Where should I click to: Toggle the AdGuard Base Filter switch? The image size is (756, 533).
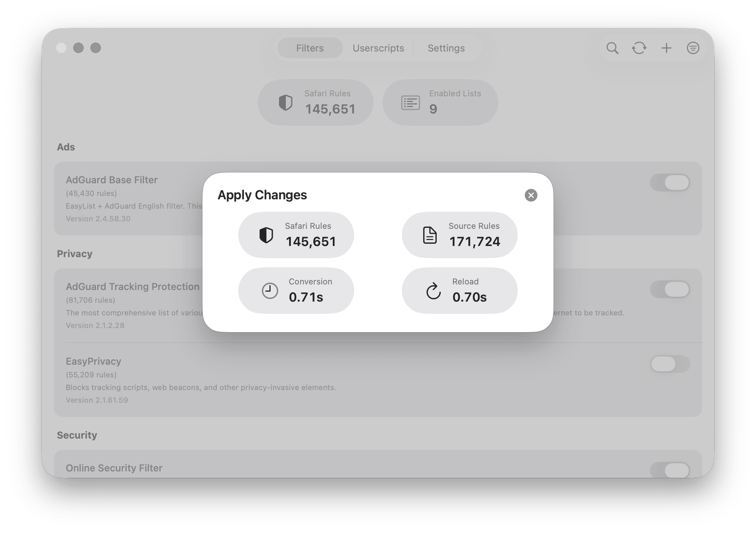(670, 183)
